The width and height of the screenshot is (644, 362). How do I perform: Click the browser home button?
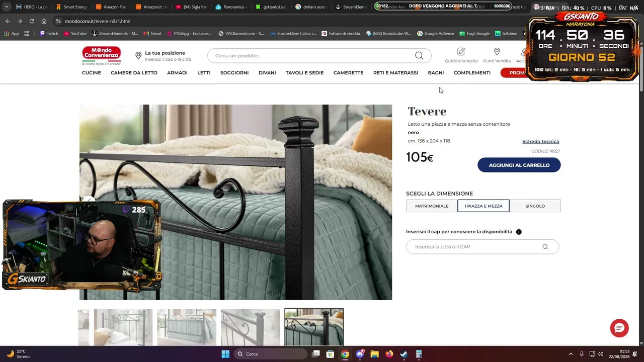44,21
